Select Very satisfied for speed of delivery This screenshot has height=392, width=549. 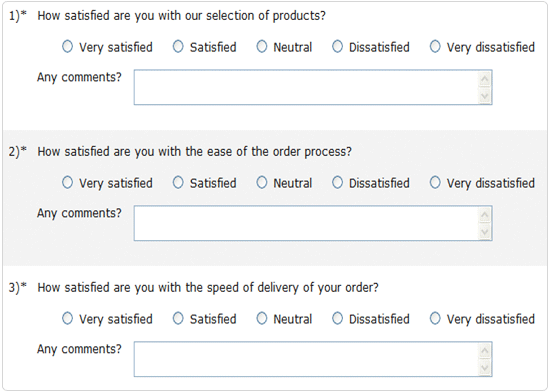(68, 318)
